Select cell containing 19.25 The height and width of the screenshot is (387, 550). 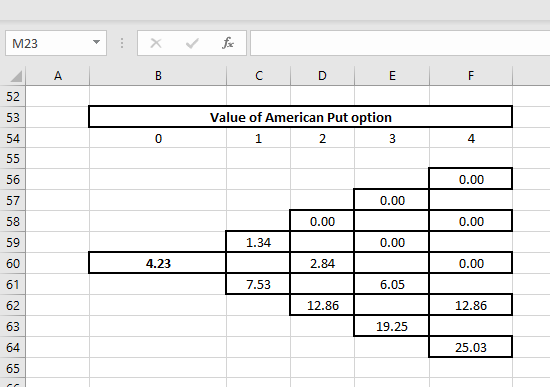click(392, 326)
